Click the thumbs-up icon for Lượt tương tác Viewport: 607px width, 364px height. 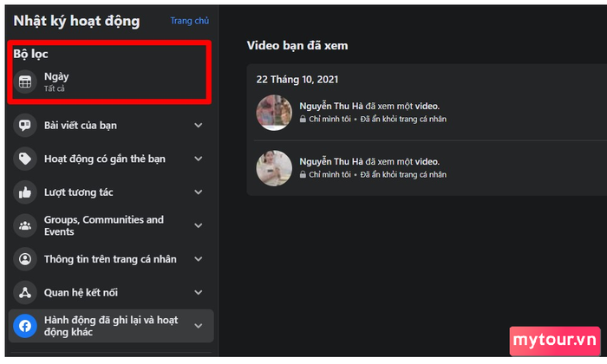(25, 192)
